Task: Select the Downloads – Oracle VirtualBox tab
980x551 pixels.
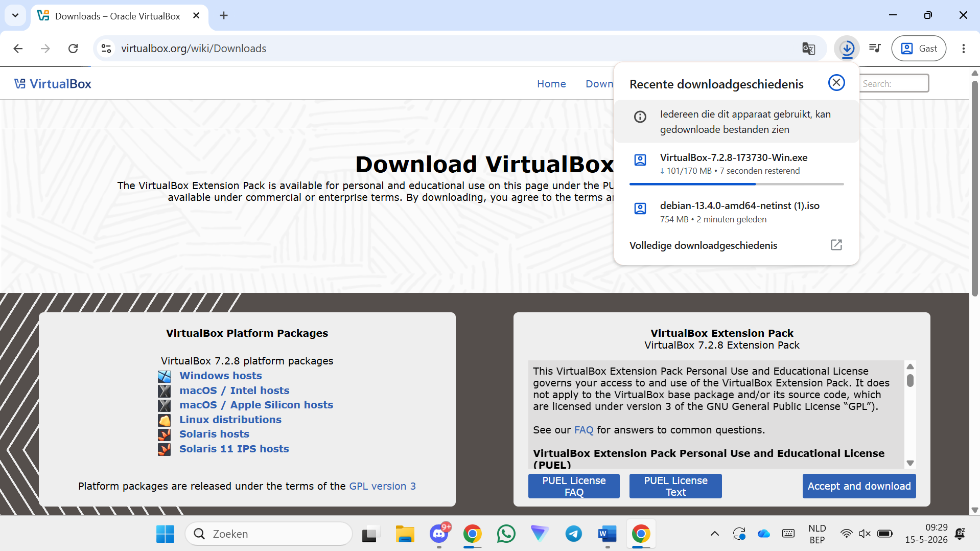Action: pos(118,16)
